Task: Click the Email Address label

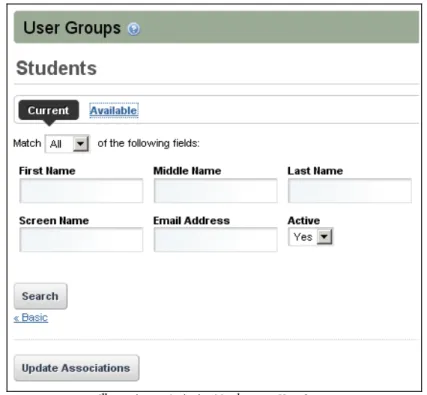Action: pyautogui.click(x=191, y=221)
